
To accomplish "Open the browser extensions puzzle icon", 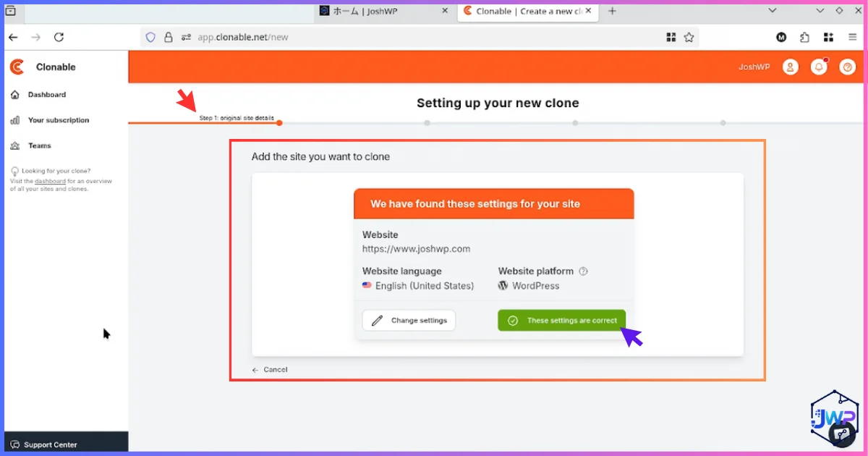I will (x=804, y=37).
